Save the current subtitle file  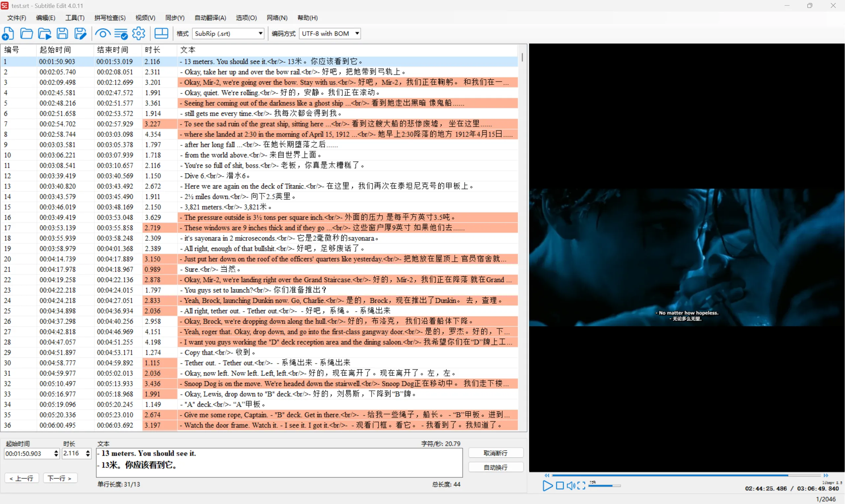tap(62, 33)
